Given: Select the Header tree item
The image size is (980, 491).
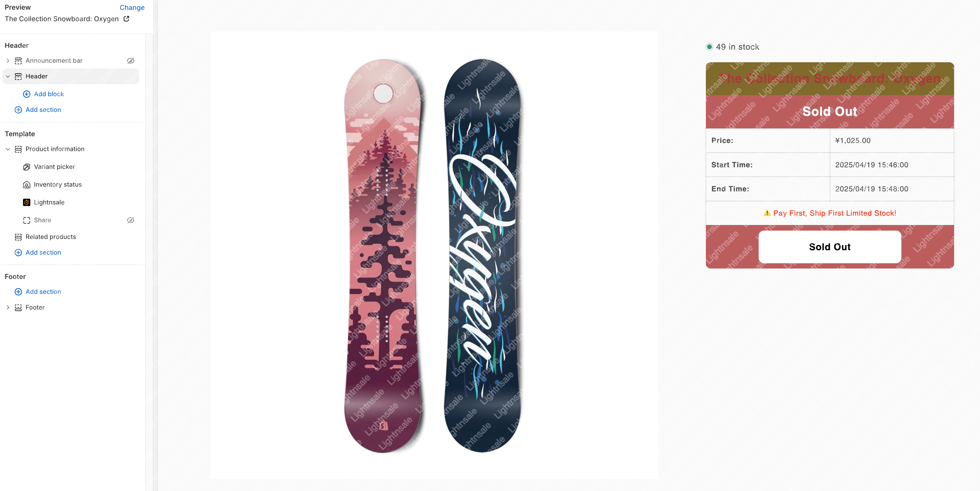Looking at the screenshot, I should pyautogui.click(x=71, y=76).
